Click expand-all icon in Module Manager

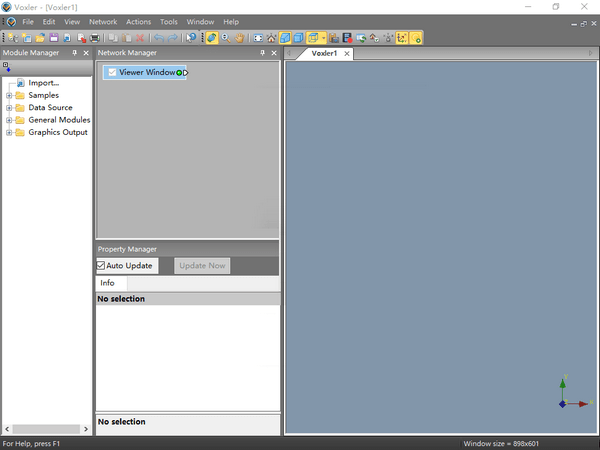[7, 67]
